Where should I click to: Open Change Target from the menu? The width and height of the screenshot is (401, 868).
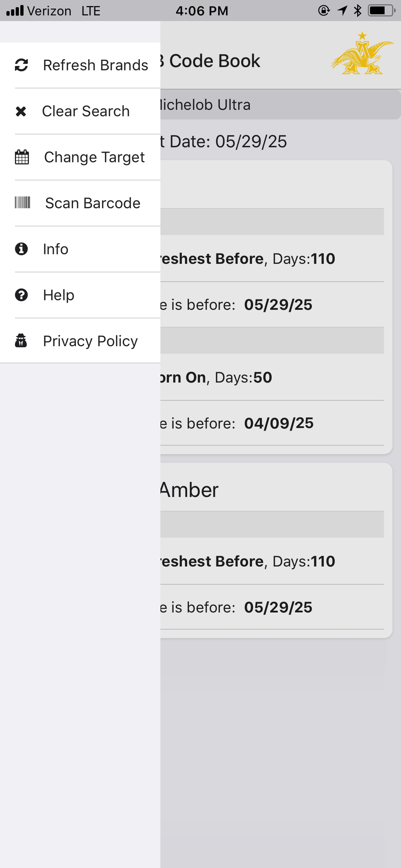(x=80, y=157)
